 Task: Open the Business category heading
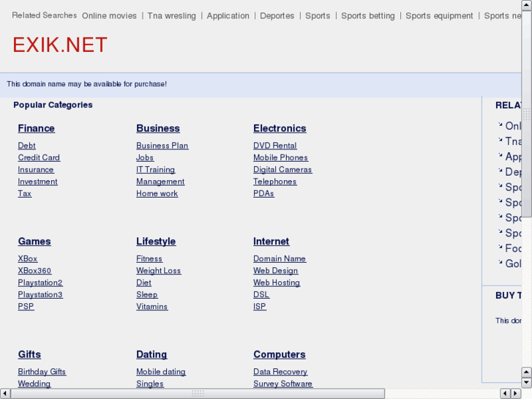tap(158, 128)
